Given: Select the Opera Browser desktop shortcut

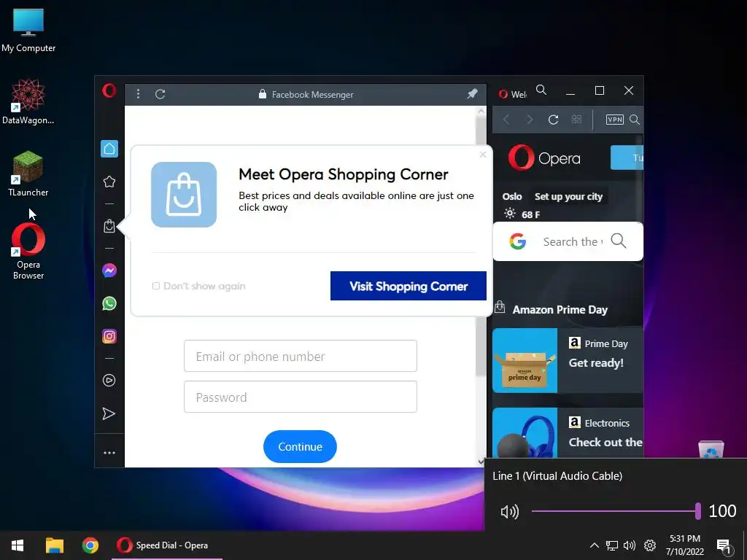Looking at the screenshot, I should pos(28,252).
